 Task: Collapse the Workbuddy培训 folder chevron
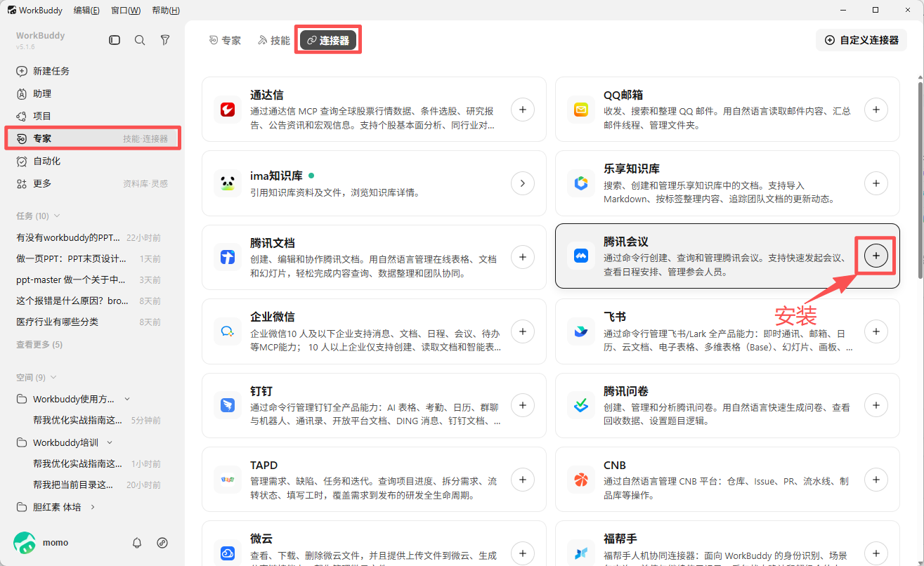(110, 442)
